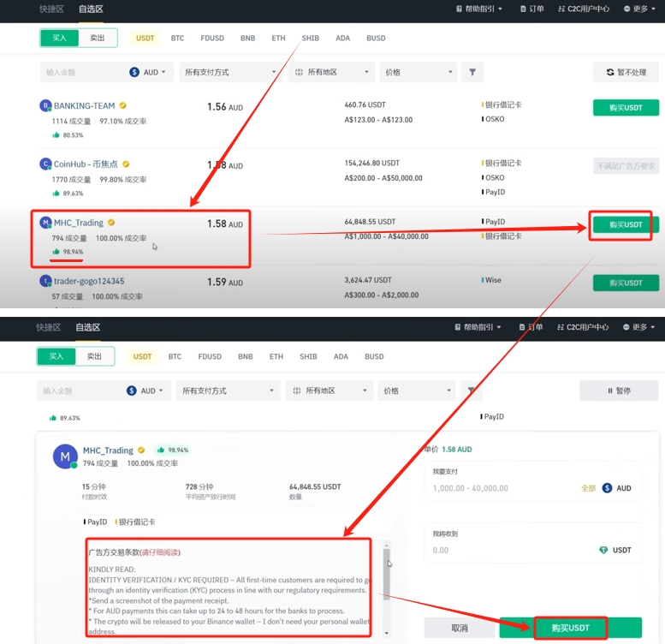This screenshot has height=644, width=665.
Task: Click the pause icon in the 暂停 button
Action: click(610, 391)
